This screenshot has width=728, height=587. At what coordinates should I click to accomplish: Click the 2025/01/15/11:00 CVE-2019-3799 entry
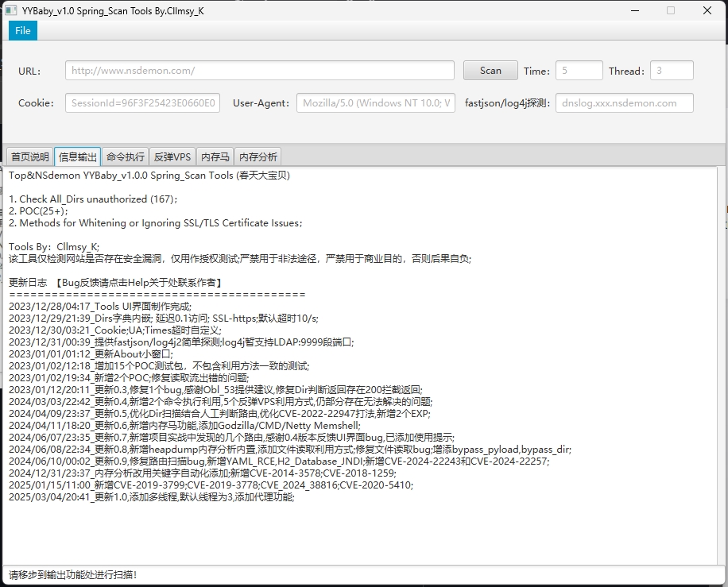(x=211, y=485)
